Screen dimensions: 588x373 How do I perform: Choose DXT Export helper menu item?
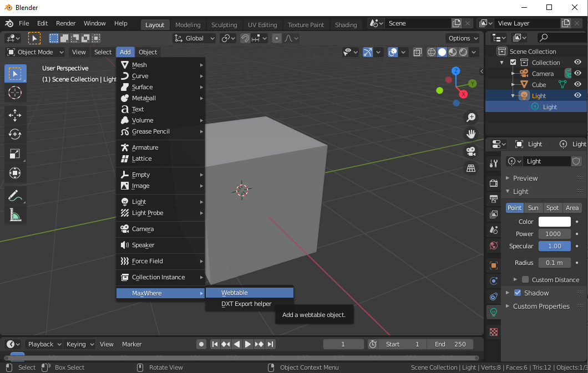tap(250, 304)
